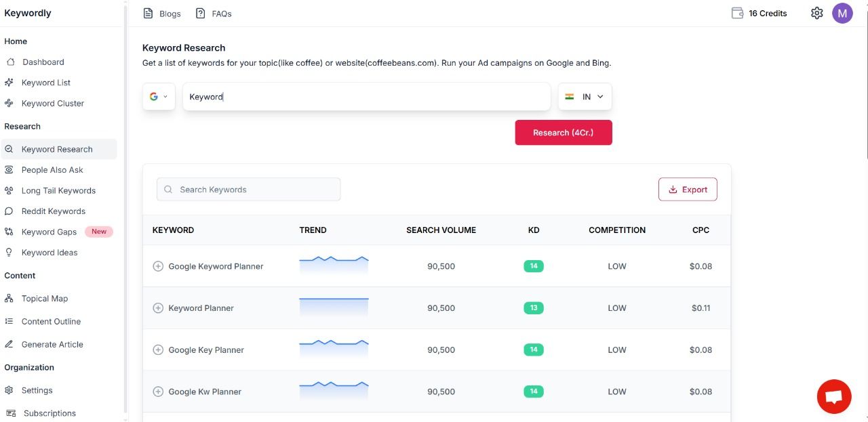868x422 pixels.
Task: Click the magnifier icon in the Search Keywords field
Action: coord(168,190)
